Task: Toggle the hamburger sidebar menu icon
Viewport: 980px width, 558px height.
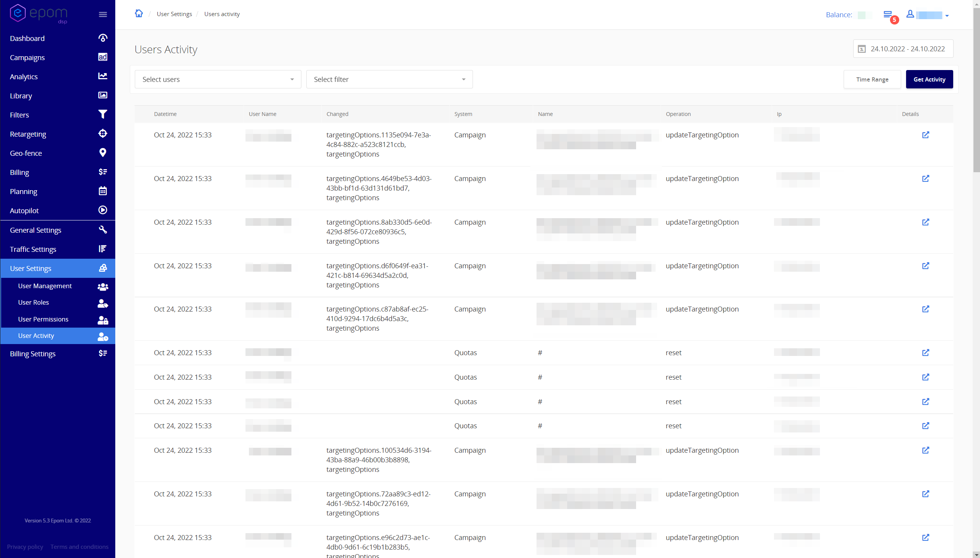Action: tap(103, 15)
